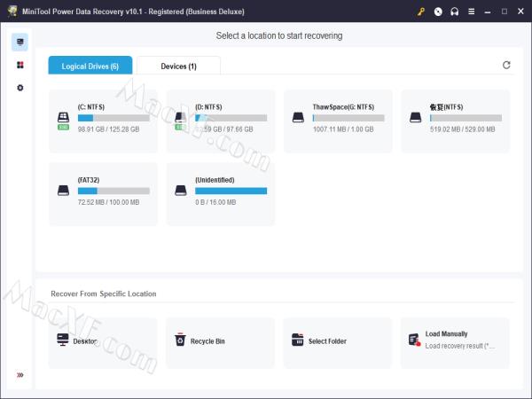Select the (C: NTFS) label
The image size is (532, 399).
tap(91, 107)
